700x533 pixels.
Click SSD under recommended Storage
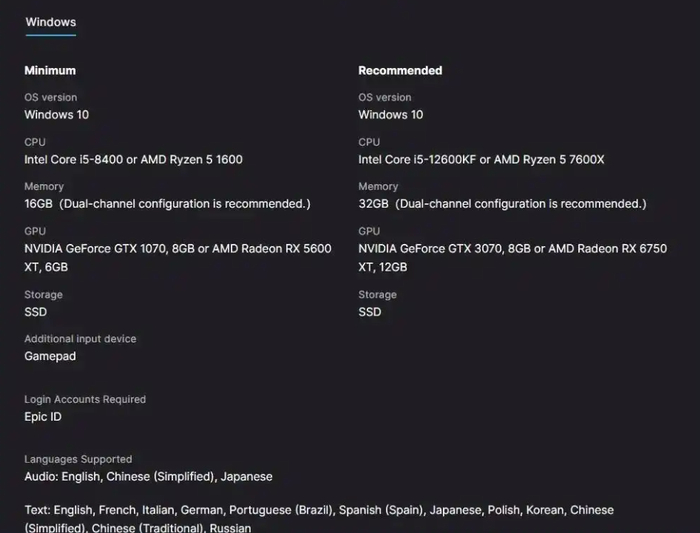coord(370,312)
